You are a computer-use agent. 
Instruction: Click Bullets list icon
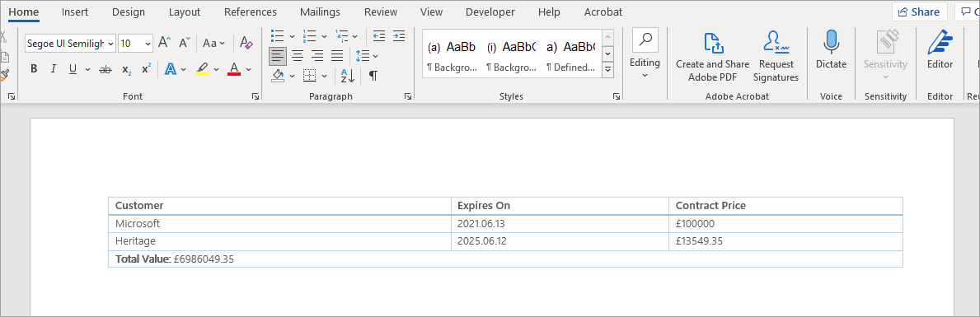click(x=278, y=35)
